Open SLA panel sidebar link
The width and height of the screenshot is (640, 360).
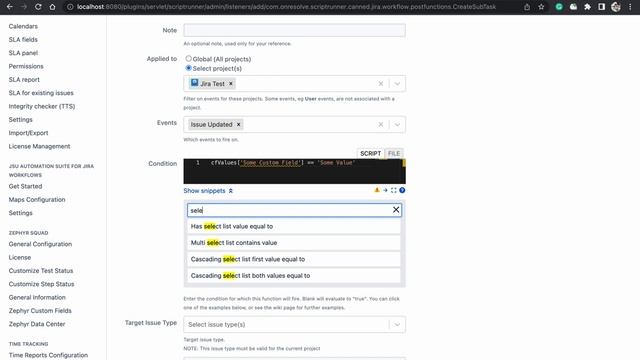[x=23, y=53]
